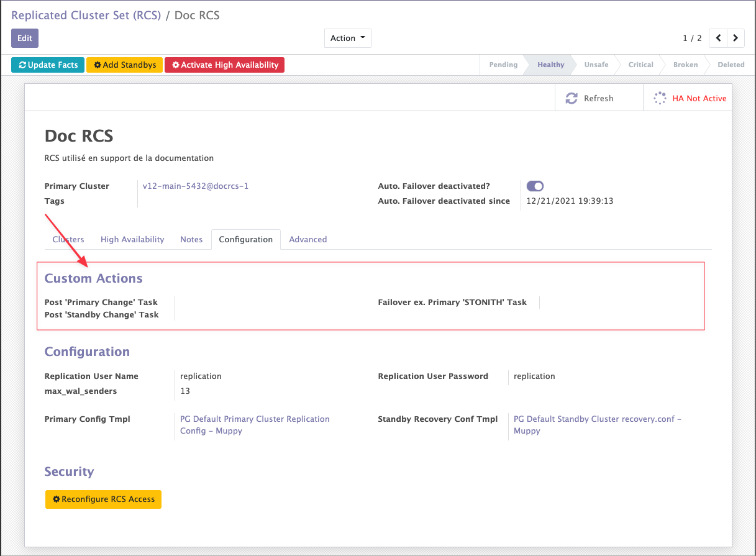Click the Add Standbys button

click(124, 65)
